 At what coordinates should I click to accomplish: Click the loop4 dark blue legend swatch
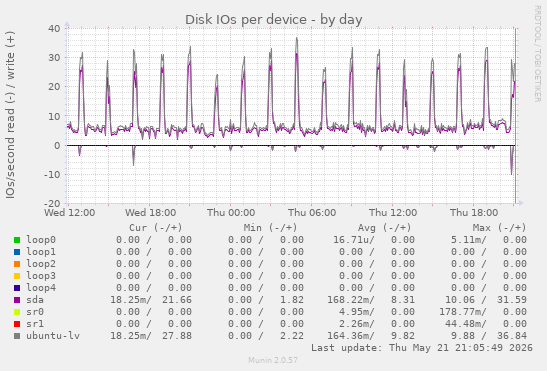coord(17,288)
